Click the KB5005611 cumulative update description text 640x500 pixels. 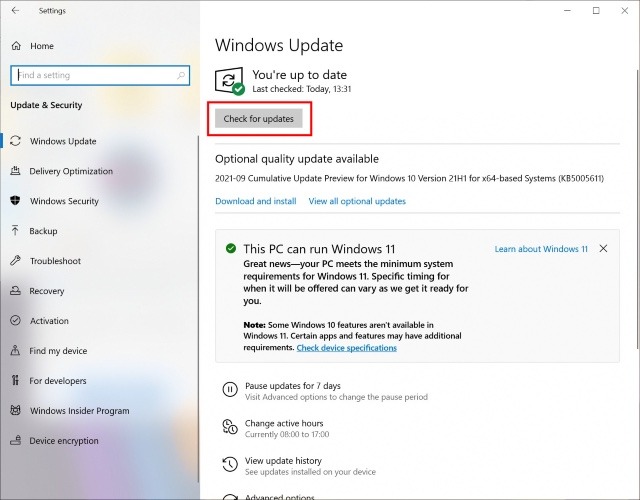(409, 178)
